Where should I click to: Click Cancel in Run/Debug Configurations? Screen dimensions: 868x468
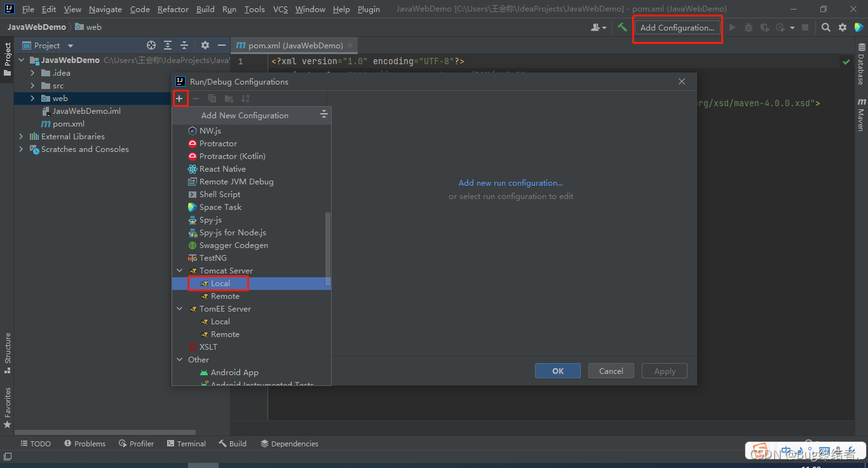pos(611,371)
